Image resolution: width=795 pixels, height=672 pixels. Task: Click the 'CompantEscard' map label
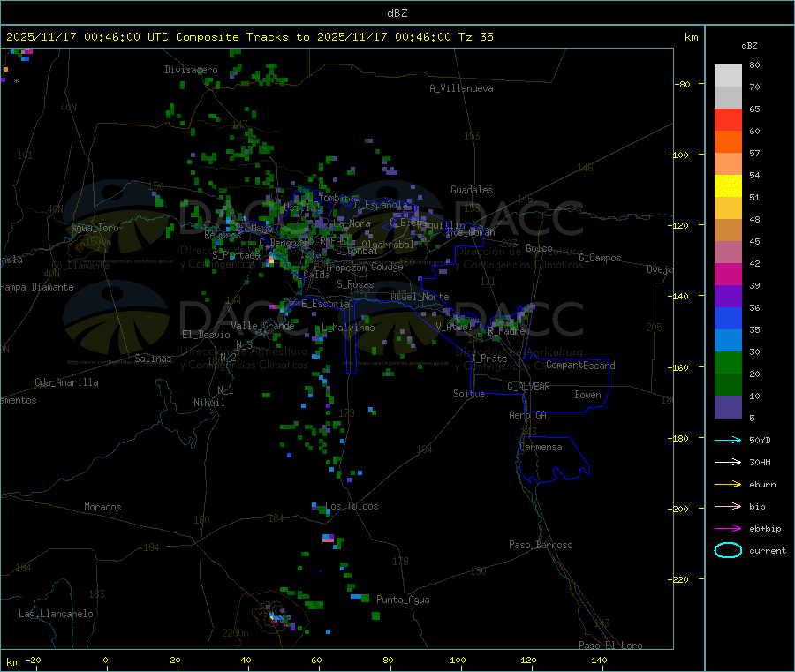[580, 366]
